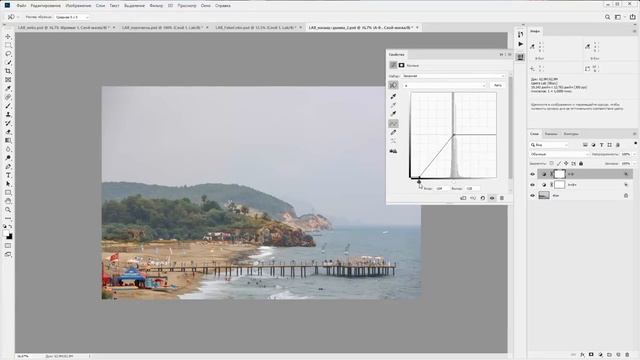Viewport: 640px width, 360px height.
Task: Select the Pen tool
Action: point(8,167)
